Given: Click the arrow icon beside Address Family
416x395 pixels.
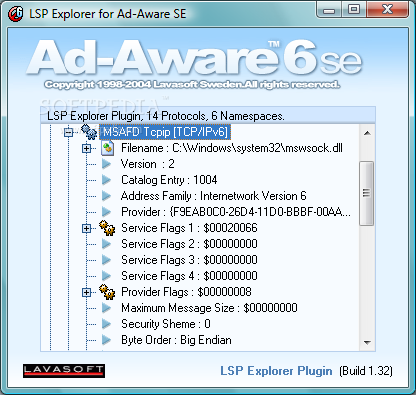Looking at the screenshot, I should [106, 196].
